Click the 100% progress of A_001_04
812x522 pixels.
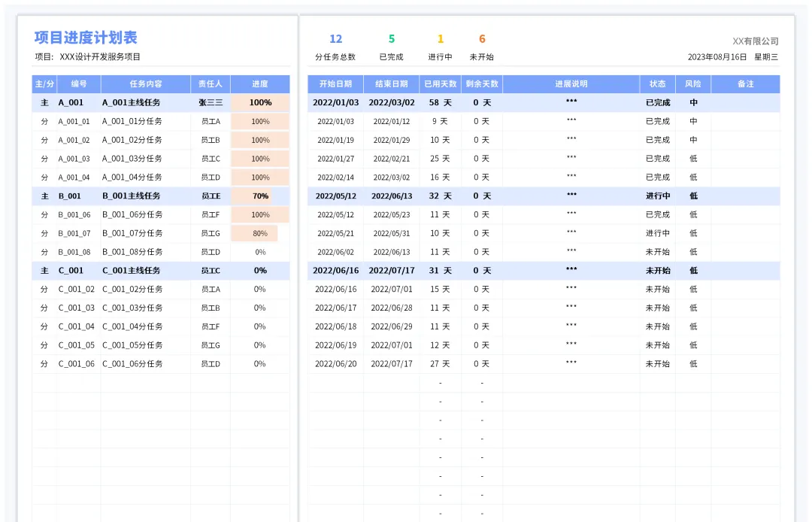(x=260, y=177)
